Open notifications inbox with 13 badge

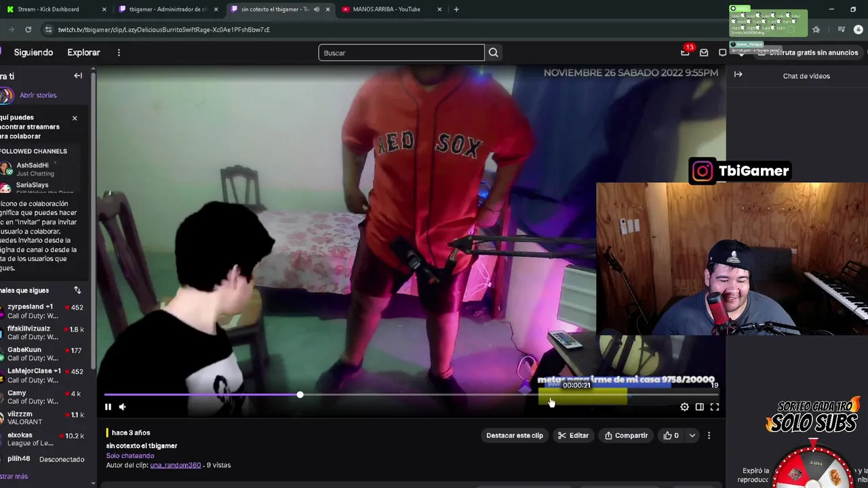[x=686, y=52]
